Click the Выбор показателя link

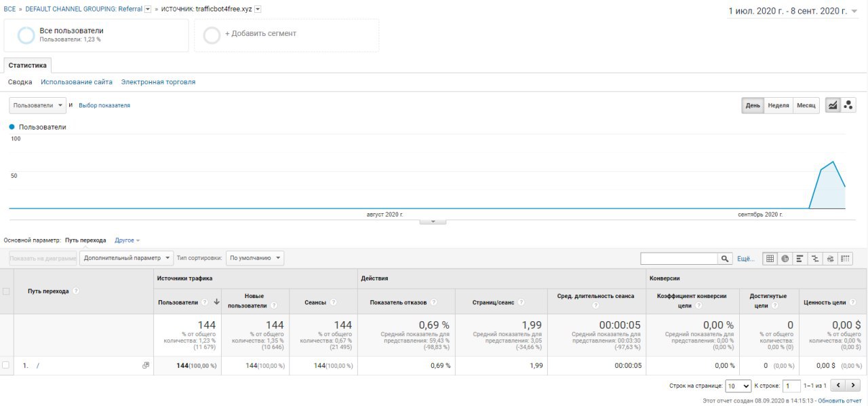coord(104,106)
